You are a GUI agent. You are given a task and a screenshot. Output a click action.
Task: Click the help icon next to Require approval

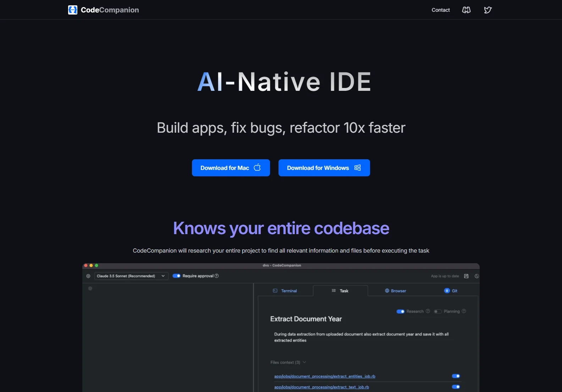(x=217, y=276)
